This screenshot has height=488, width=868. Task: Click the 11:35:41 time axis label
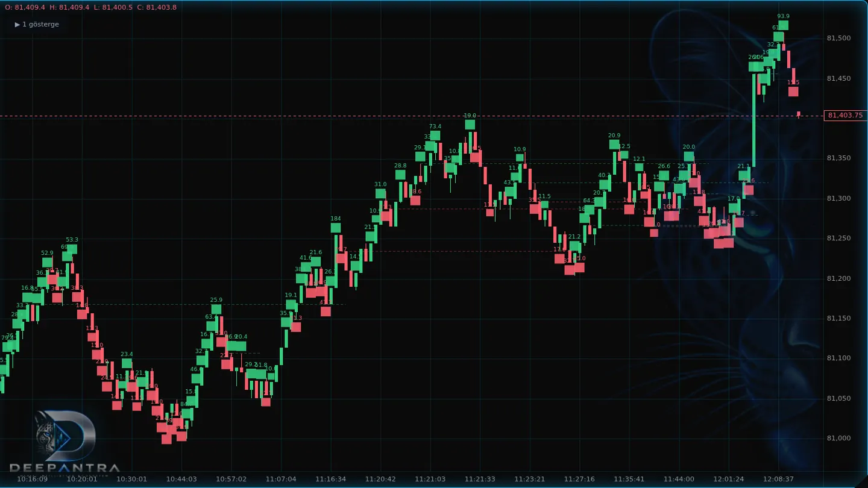point(629,479)
